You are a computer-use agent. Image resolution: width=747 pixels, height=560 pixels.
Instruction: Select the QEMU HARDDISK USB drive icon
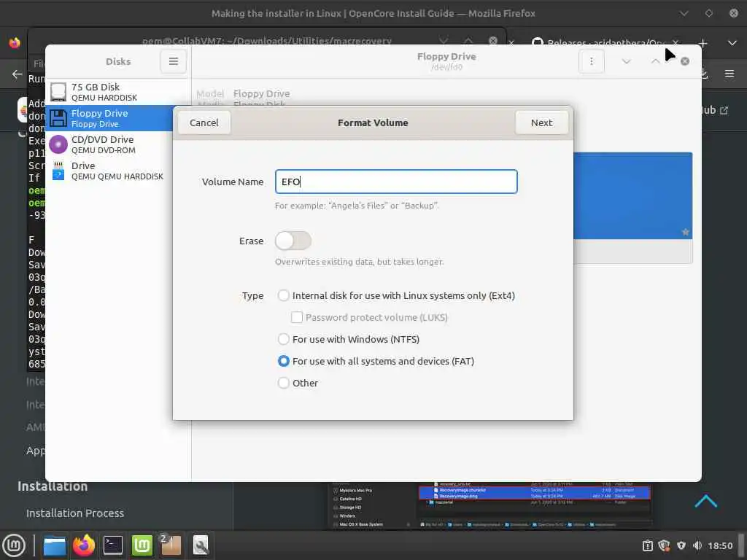pos(58,171)
